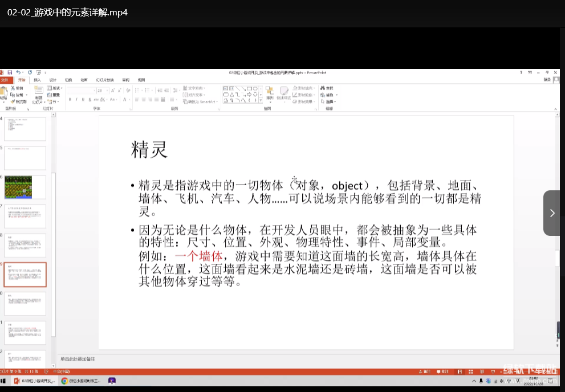Screen dimensions: 565x392
Task: Toggle underline formatting
Action: pyautogui.click(x=83, y=99)
